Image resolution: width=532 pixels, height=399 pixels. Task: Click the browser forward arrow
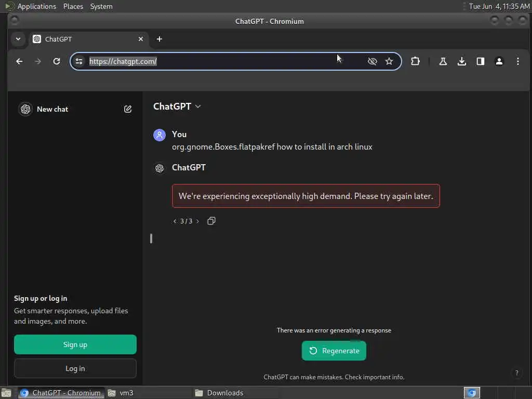click(x=38, y=61)
